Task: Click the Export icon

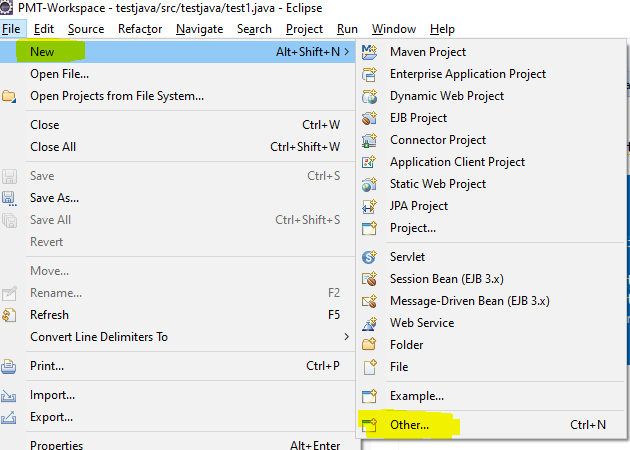Action: coord(9,418)
